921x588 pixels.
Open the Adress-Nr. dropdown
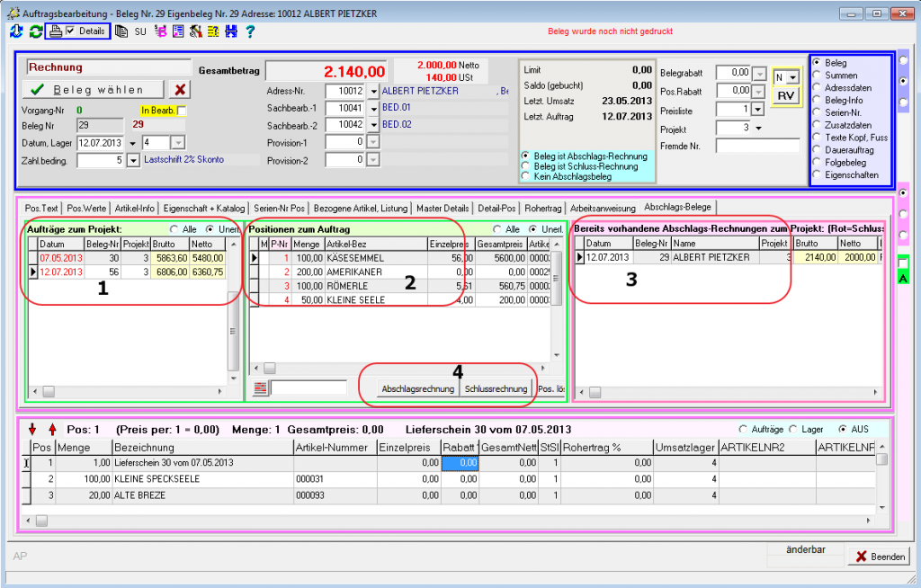coord(371,92)
